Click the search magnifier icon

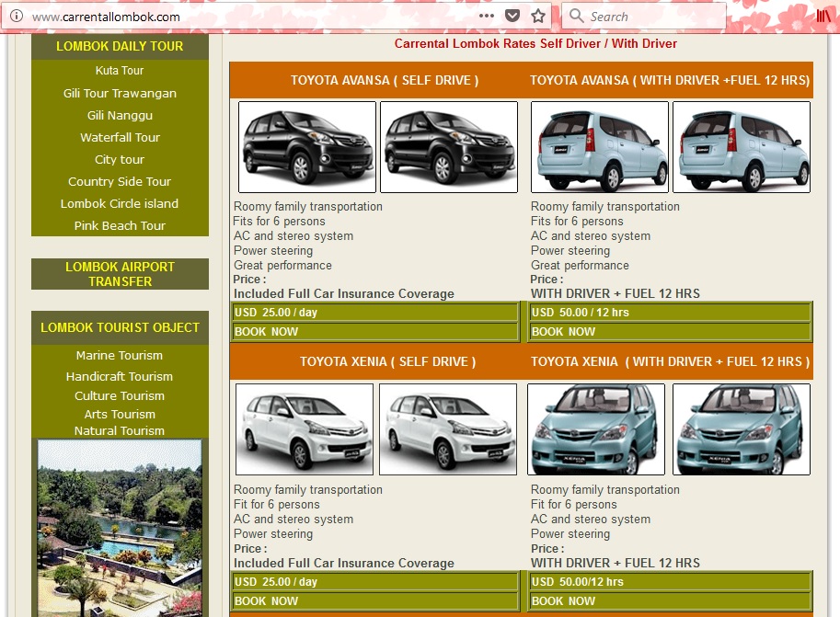click(x=577, y=16)
